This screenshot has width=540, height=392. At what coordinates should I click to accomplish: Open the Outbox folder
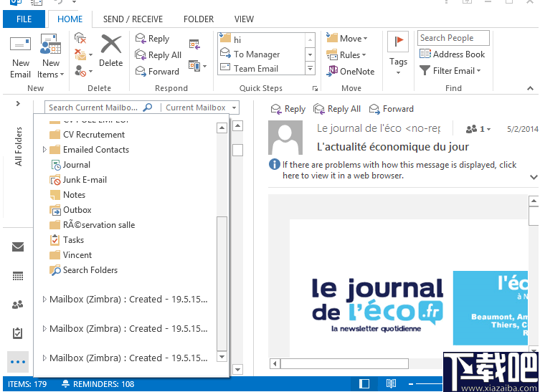coord(70,210)
